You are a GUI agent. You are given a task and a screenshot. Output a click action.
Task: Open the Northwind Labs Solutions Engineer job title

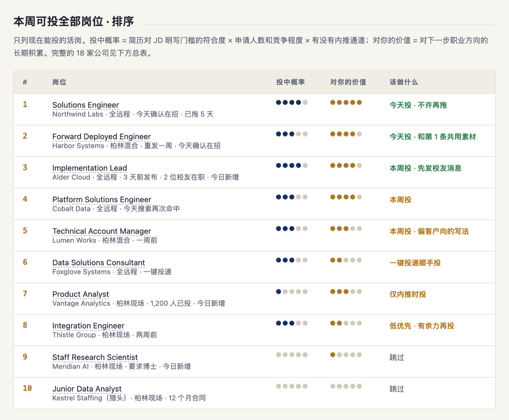(86, 105)
